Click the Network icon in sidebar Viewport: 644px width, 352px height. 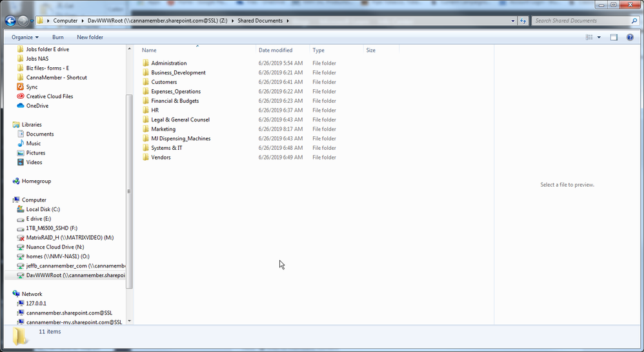pos(16,294)
